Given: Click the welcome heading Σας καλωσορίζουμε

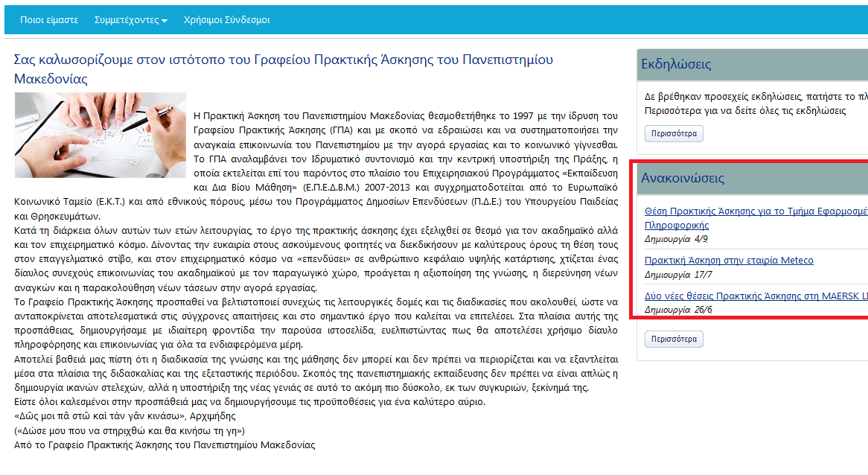Looking at the screenshot, I should tap(284, 69).
